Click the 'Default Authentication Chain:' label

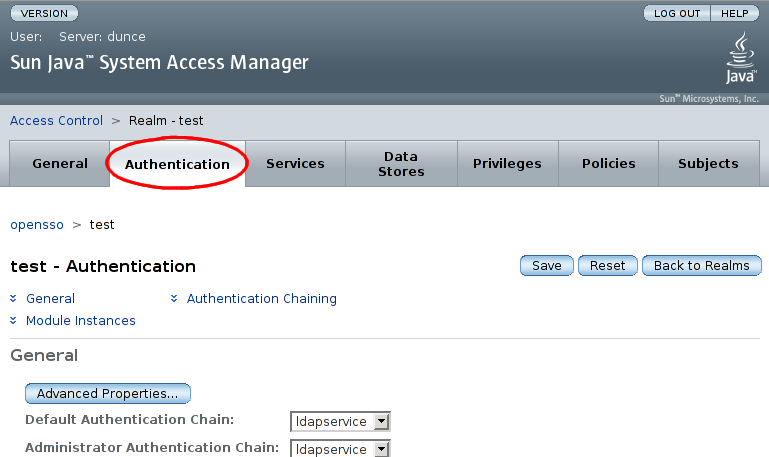[x=129, y=420]
